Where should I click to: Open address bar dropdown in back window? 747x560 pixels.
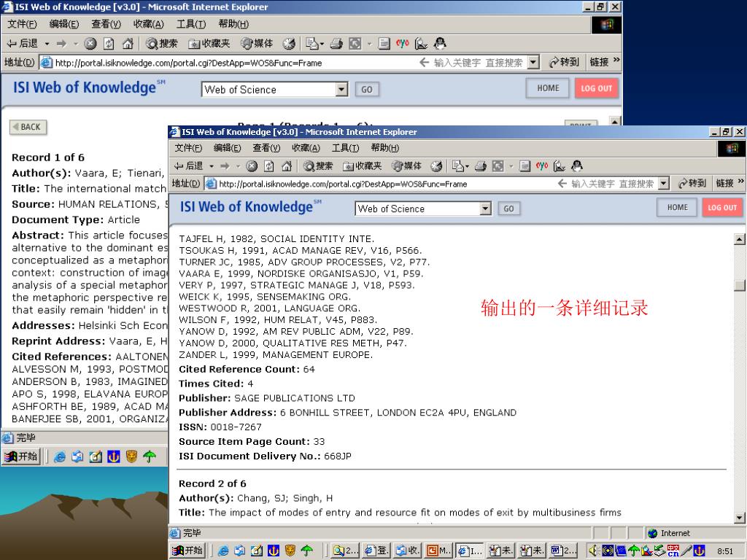coord(533,63)
